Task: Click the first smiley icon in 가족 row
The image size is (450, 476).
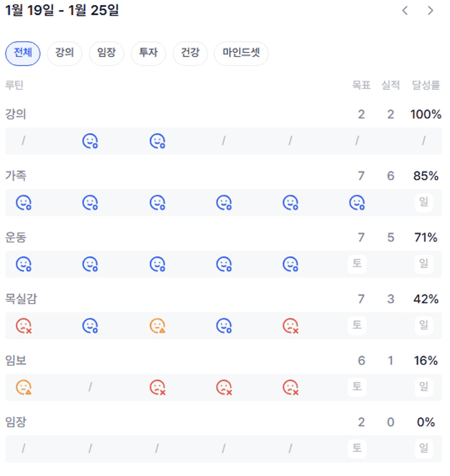Action: tap(23, 203)
